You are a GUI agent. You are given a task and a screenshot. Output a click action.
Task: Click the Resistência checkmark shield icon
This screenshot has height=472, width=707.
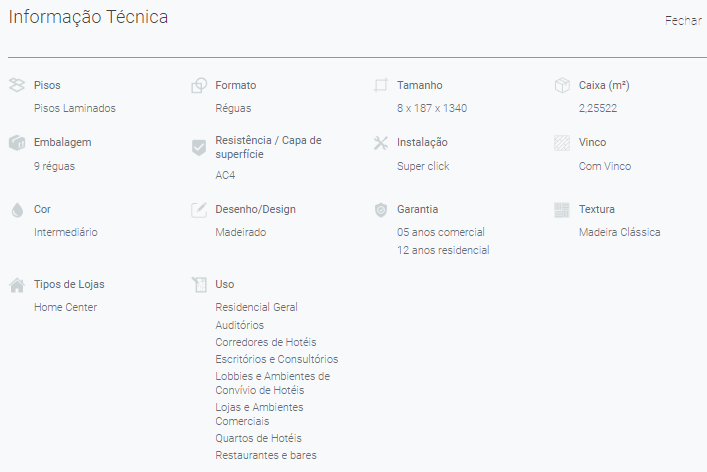(x=199, y=147)
